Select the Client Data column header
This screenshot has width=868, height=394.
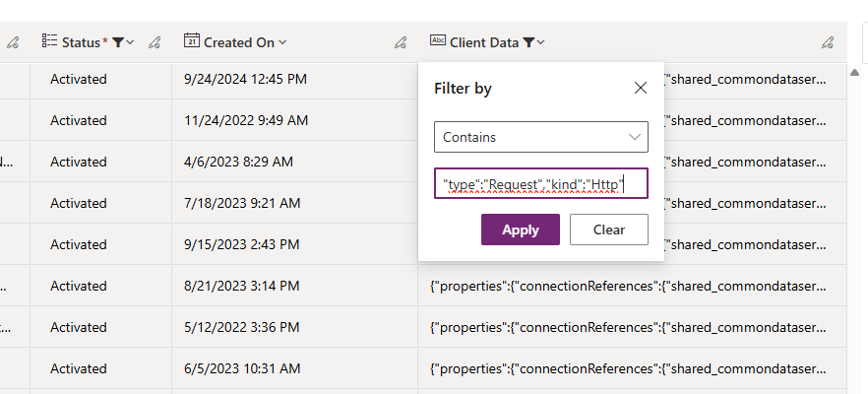pyautogui.click(x=483, y=42)
